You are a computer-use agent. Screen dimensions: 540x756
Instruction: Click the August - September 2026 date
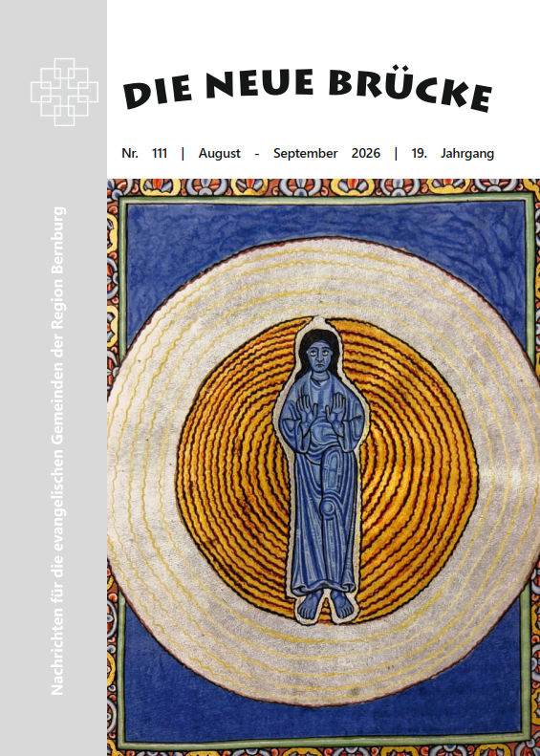pos(290,154)
